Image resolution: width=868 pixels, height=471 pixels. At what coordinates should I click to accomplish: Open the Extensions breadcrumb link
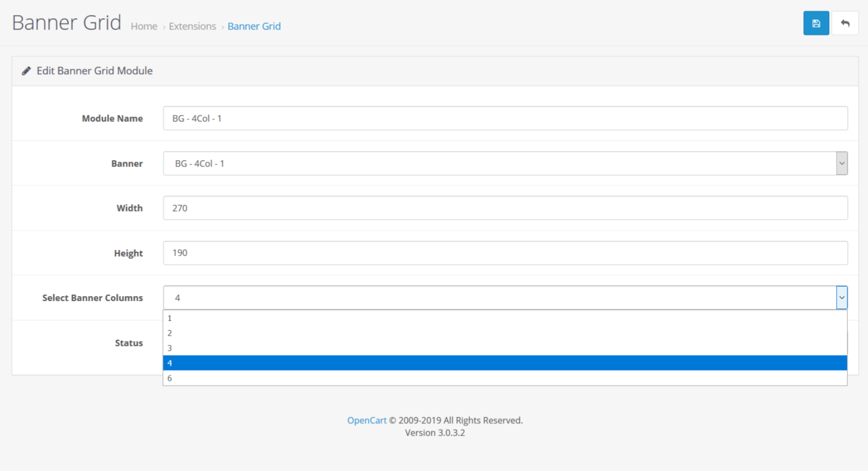coord(192,26)
